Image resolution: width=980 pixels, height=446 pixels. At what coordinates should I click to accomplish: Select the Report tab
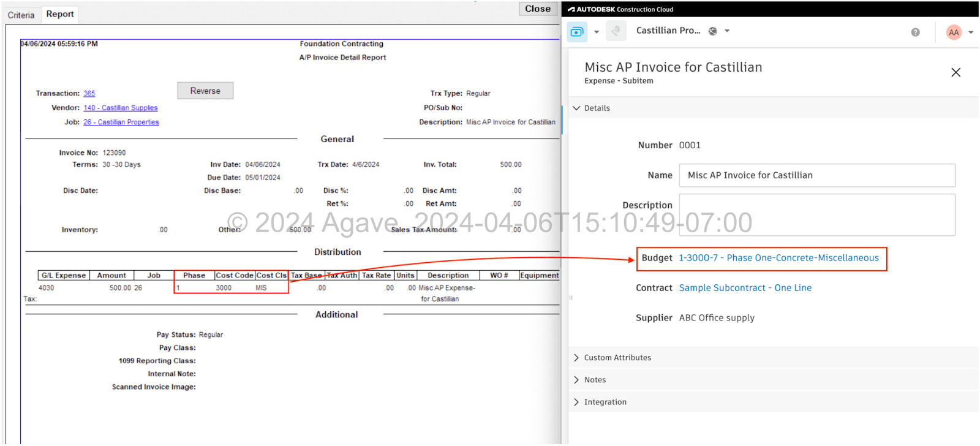(60, 14)
